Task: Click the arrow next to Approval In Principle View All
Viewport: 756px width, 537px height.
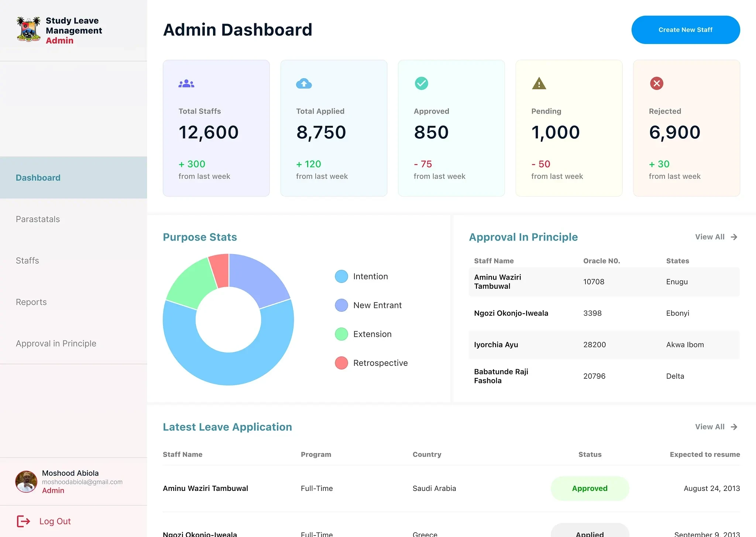Action: coord(734,237)
